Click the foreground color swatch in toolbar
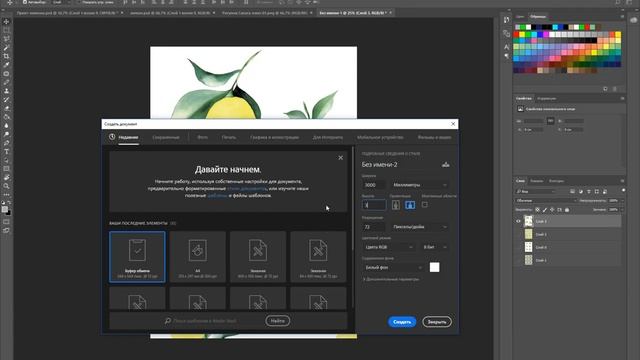 [x=4, y=209]
